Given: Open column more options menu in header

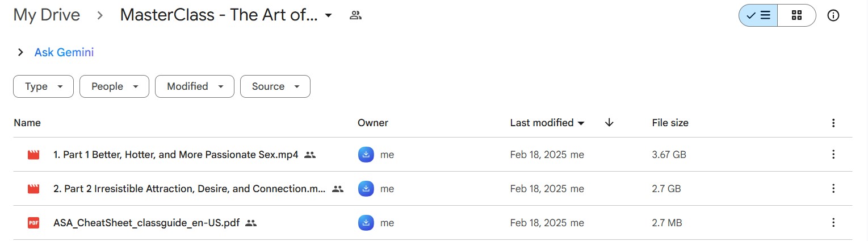Looking at the screenshot, I should click(833, 123).
